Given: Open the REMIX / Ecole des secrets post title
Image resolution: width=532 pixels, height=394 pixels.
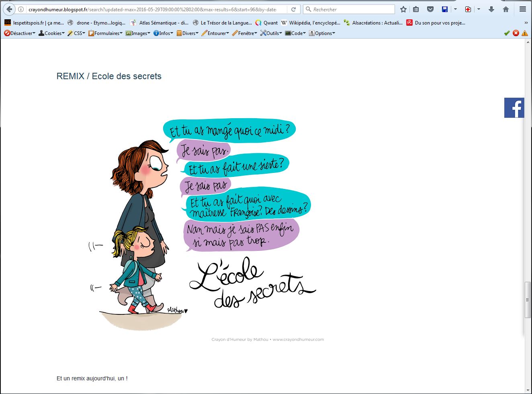Looking at the screenshot, I should (109, 76).
